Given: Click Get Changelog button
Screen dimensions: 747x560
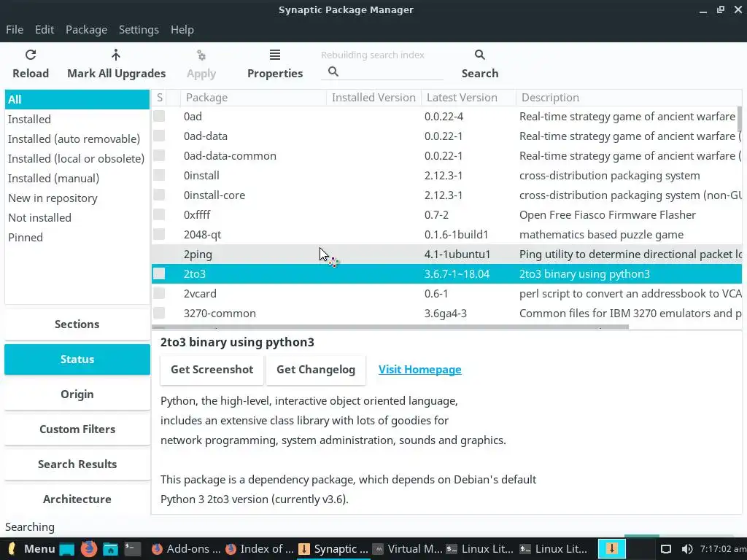Looking at the screenshot, I should 316,370.
